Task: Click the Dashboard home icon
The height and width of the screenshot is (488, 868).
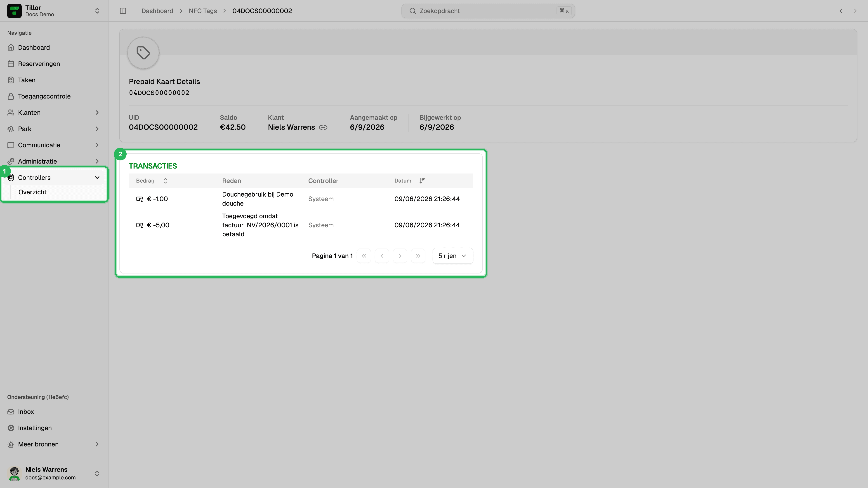Action: click(11, 47)
